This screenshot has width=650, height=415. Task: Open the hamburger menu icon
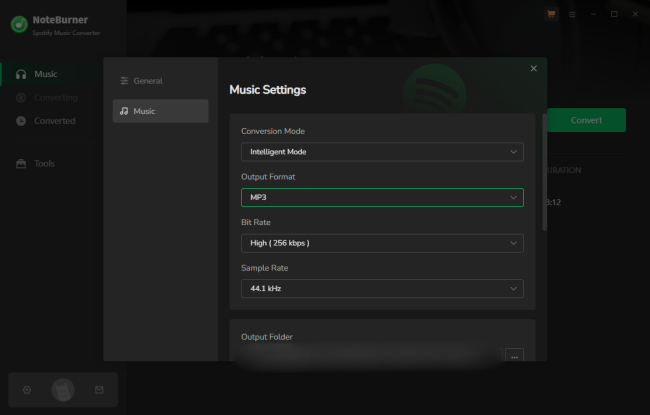coord(572,15)
